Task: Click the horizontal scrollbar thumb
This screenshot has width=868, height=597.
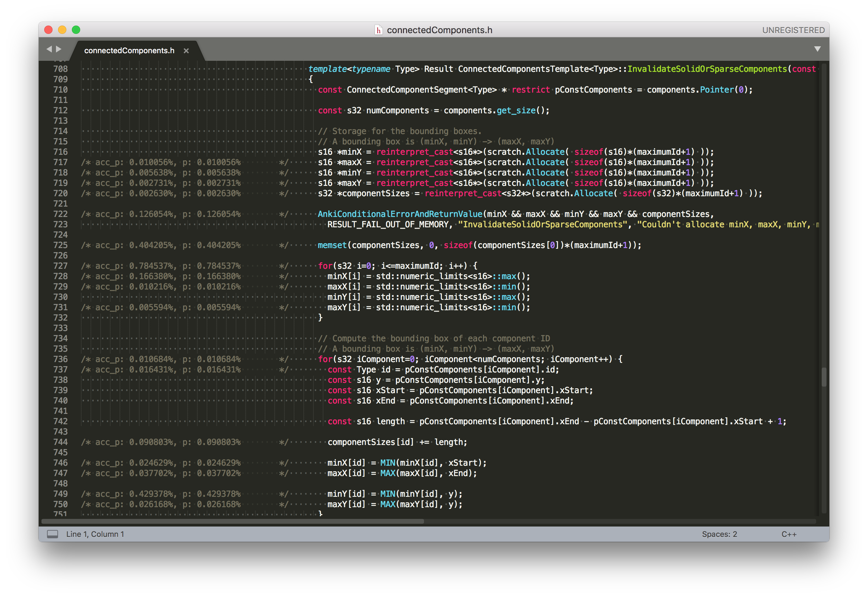Action: click(x=232, y=521)
